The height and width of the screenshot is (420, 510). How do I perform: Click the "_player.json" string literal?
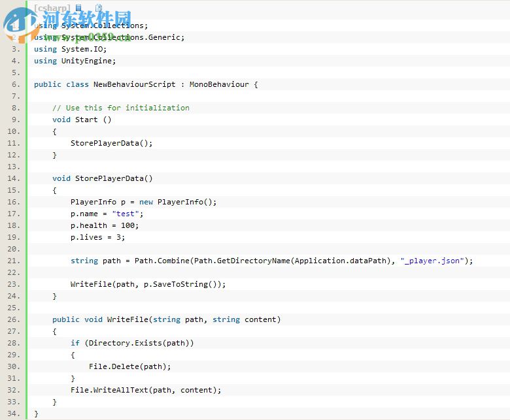point(432,261)
